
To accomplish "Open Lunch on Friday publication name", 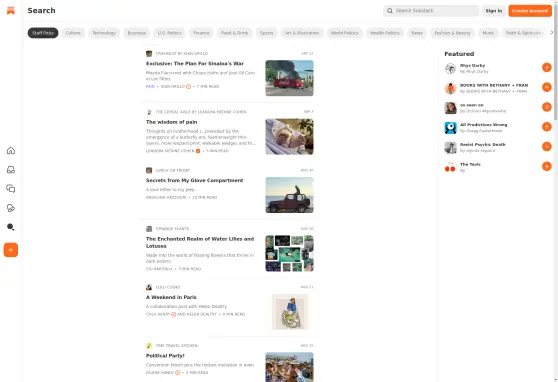I will point(173,170).
